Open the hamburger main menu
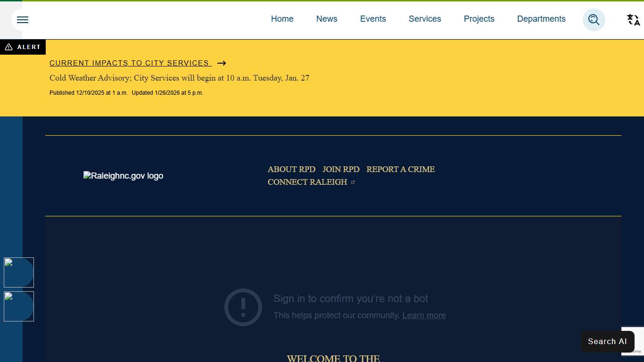644x362 pixels. click(23, 20)
